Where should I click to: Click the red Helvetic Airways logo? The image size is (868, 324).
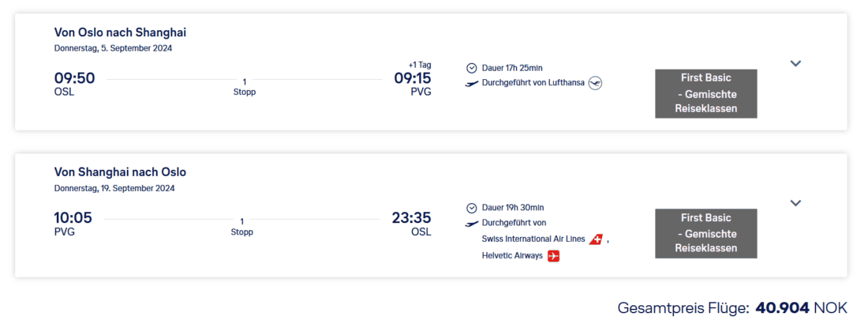(553, 256)
